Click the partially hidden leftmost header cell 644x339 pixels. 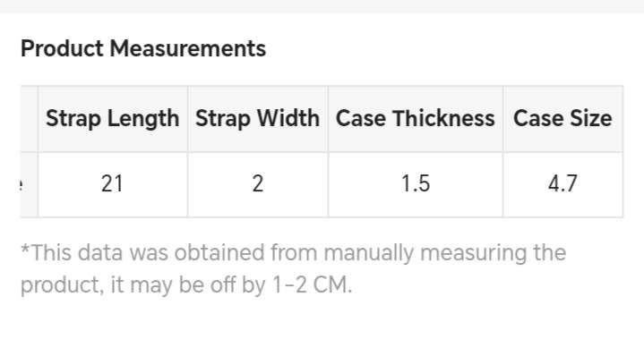pyautogui.click(x=30, y=119)
